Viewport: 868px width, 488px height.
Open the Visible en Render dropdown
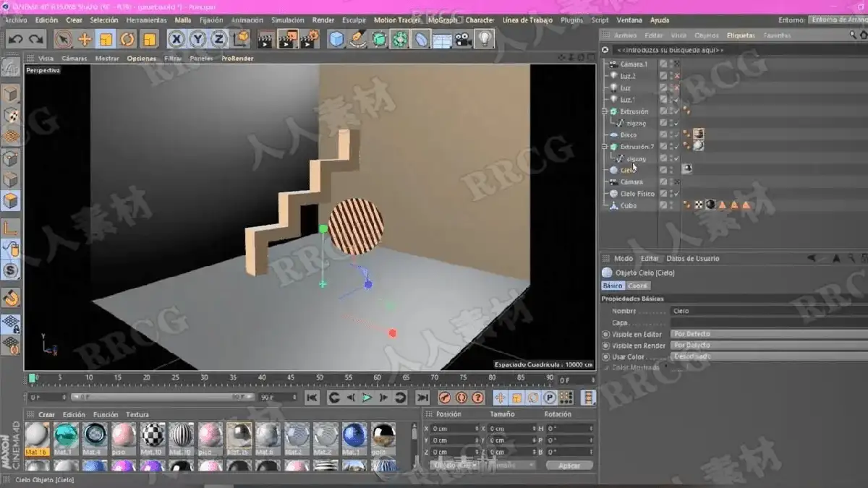[x=769, y=346]
